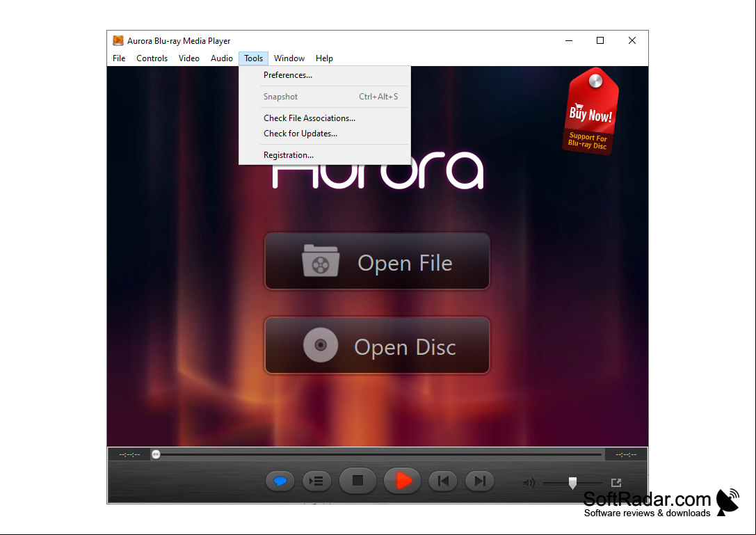Open the playlist panel icon
The image size is (756, 535).
click(x=316, y=481)
